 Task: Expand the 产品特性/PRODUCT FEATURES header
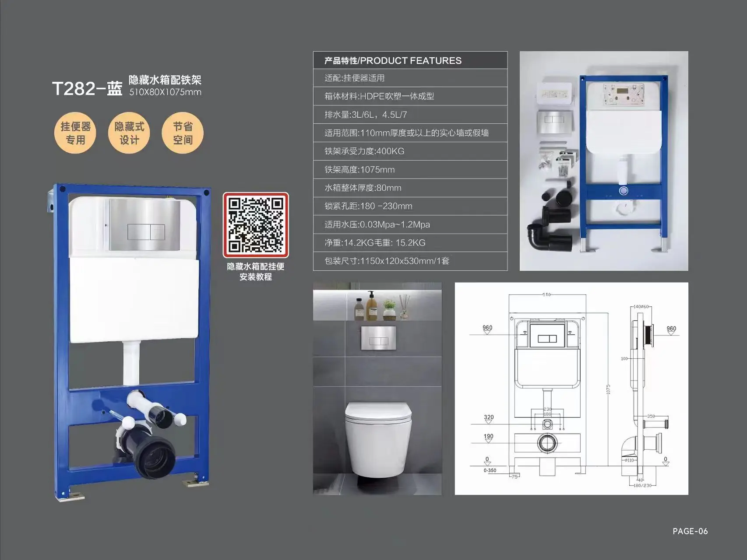point(392,61)
